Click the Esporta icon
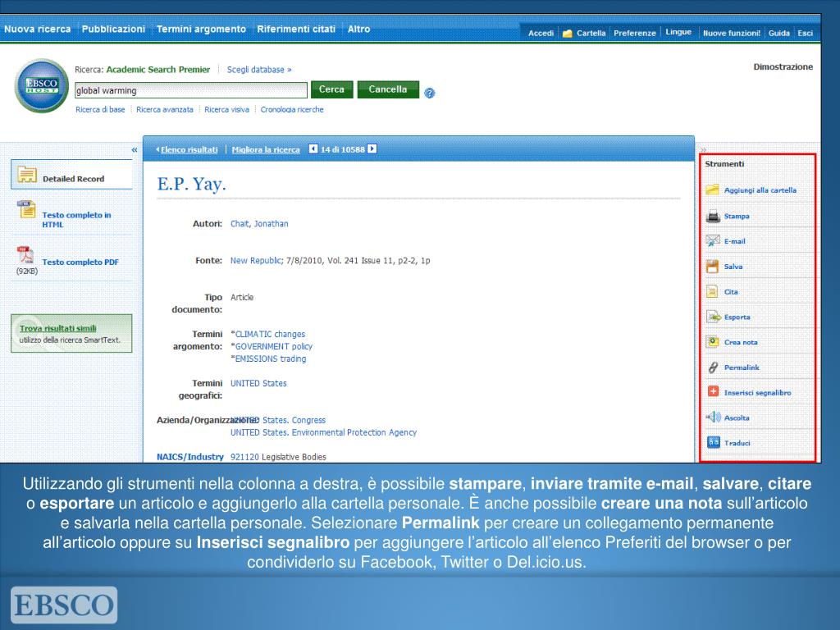This screenshot has height=630, width=840. point(713,317)
